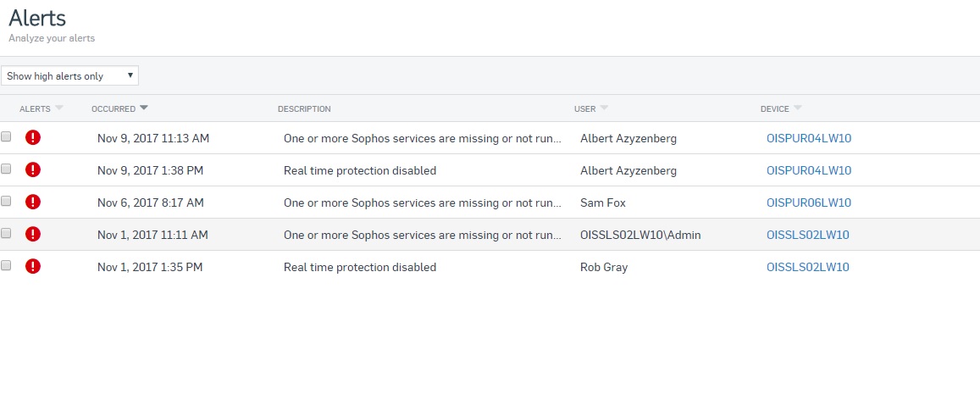Click the red alert icon for Nov 9 11:13 AM
Viewport: 980px width, 394px height.
[x=32, y=137]
